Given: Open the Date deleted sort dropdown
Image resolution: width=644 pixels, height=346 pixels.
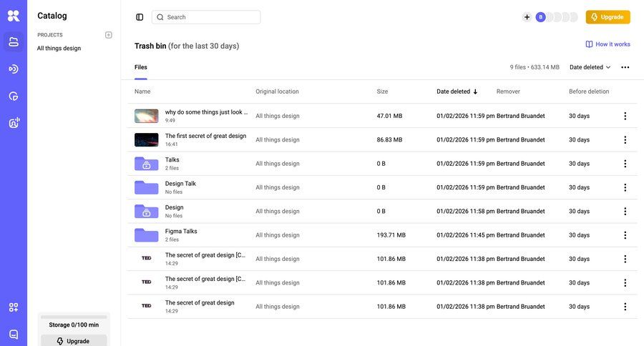Looking at the screenshot, I should point(590,67).
